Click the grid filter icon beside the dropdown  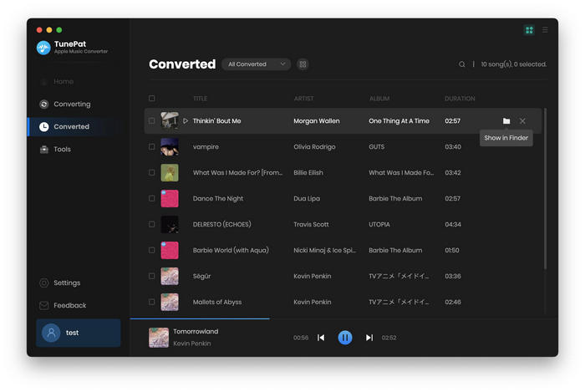click(303, 64)
